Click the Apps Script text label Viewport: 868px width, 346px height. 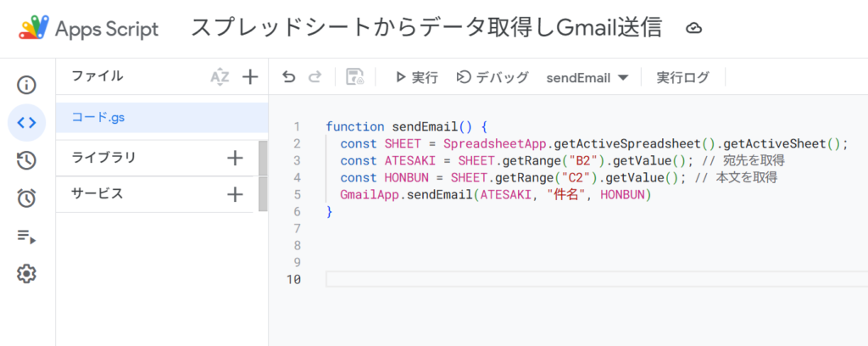pos(107,29)
